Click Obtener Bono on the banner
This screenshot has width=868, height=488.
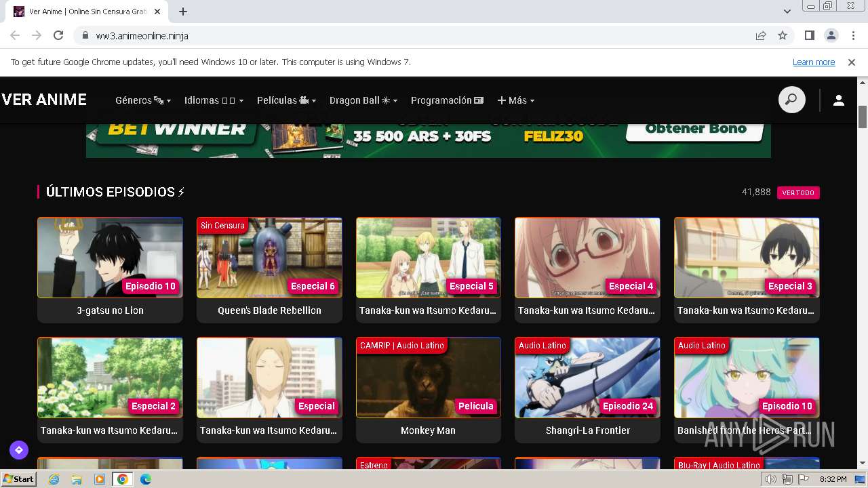[696, 129]
